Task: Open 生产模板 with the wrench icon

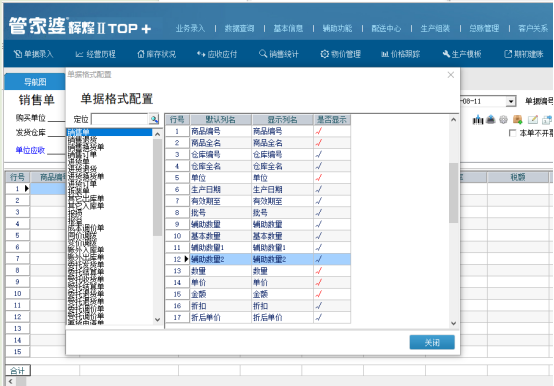Action: (x=462, y=54)
